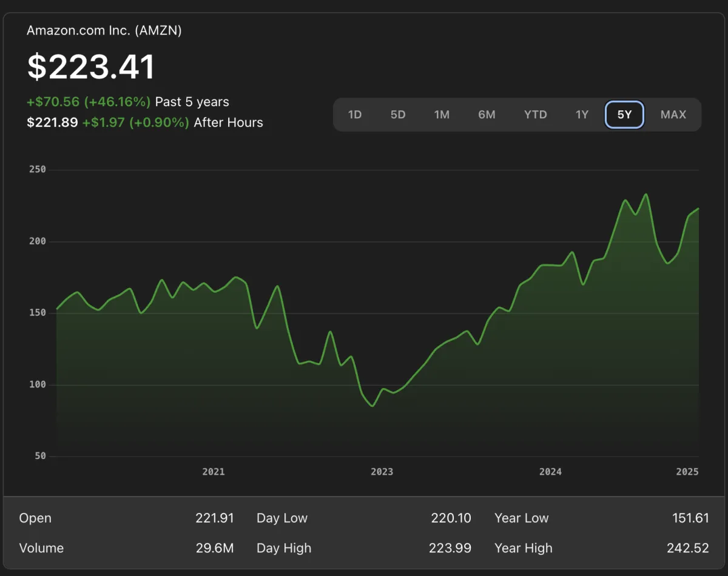Select the 1D time range

point(355,115)
